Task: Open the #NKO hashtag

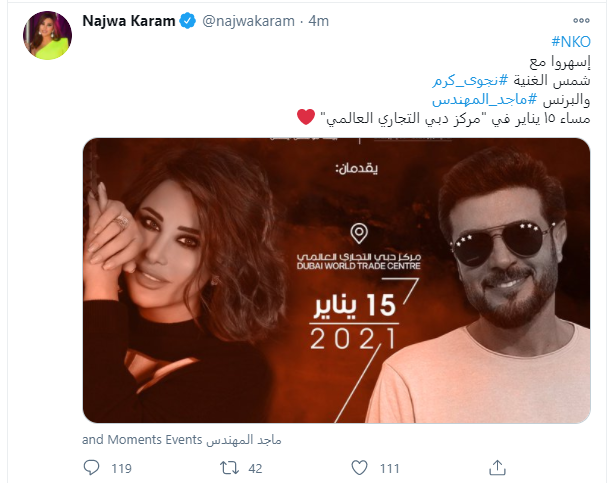Action: tap(571, 42)
